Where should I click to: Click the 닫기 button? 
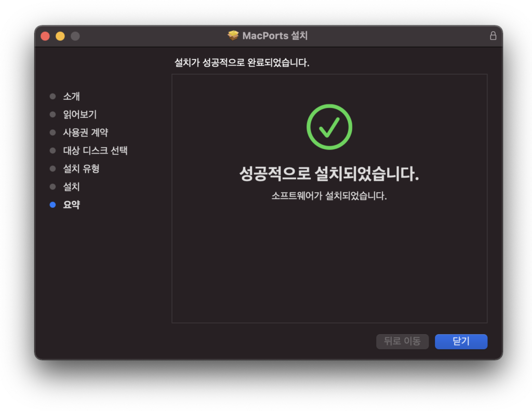click(461, 341)
